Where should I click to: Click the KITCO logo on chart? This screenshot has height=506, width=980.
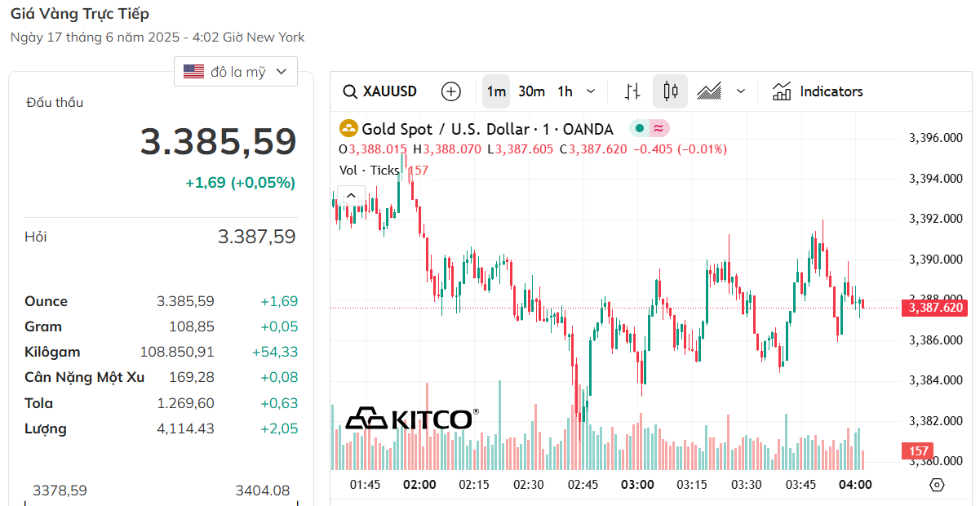coord(410,419)
